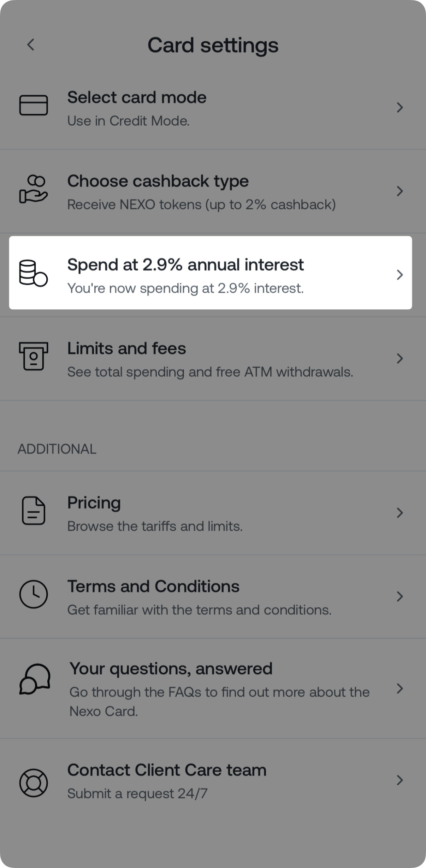This screenshot has width=426, height=868.
Task: Click the ATM limits and fees icon
Action: 34,356
